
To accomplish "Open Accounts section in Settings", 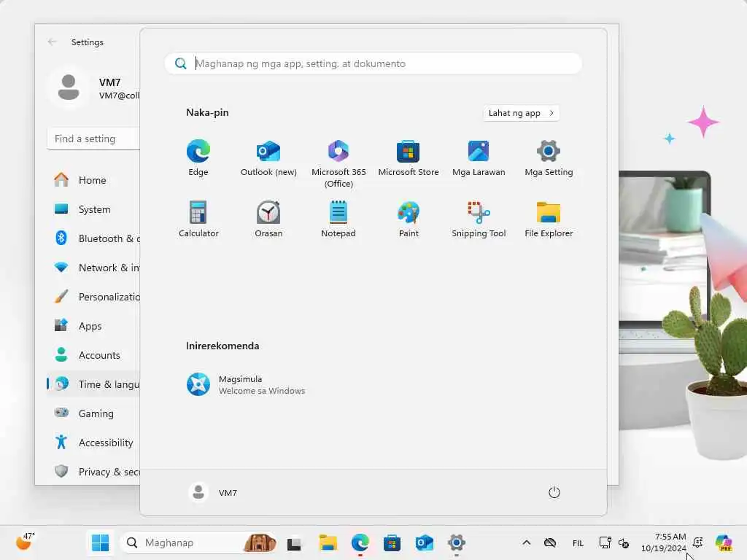I will click(94, 355).
